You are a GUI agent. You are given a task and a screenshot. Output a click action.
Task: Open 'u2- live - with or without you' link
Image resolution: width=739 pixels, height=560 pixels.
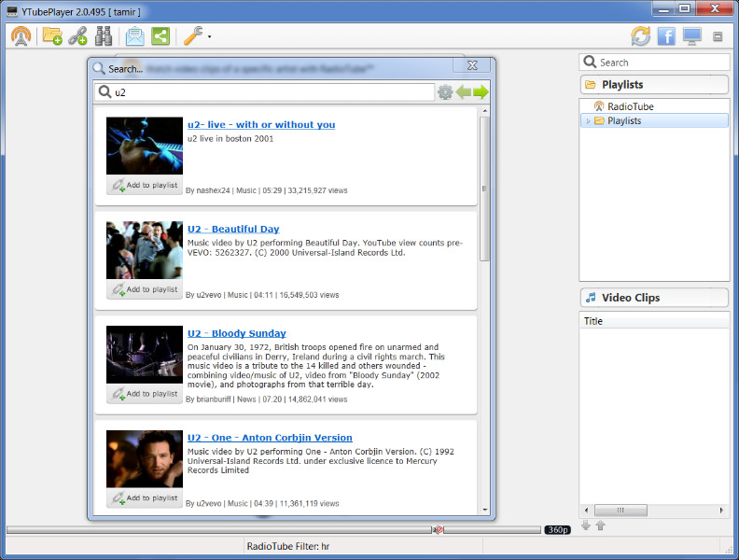261,124
